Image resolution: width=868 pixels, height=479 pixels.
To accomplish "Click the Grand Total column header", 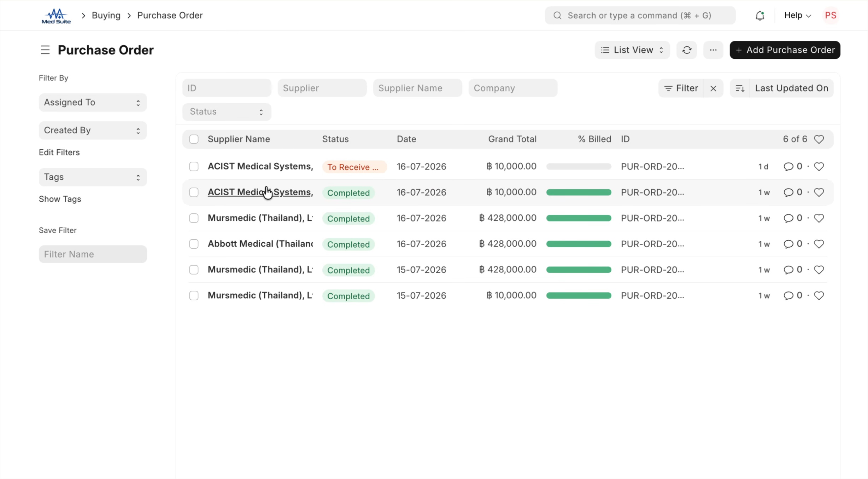I will (x=512, y=139).
